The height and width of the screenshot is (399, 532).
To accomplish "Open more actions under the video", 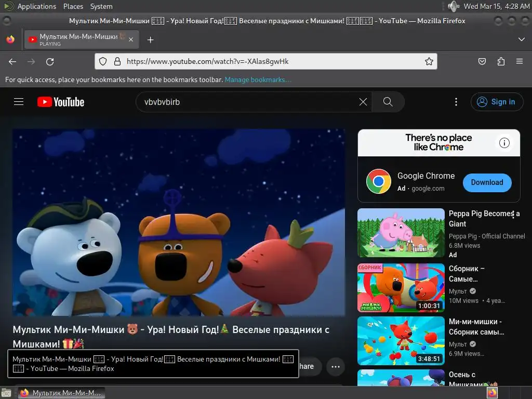I will pos(336,366).
